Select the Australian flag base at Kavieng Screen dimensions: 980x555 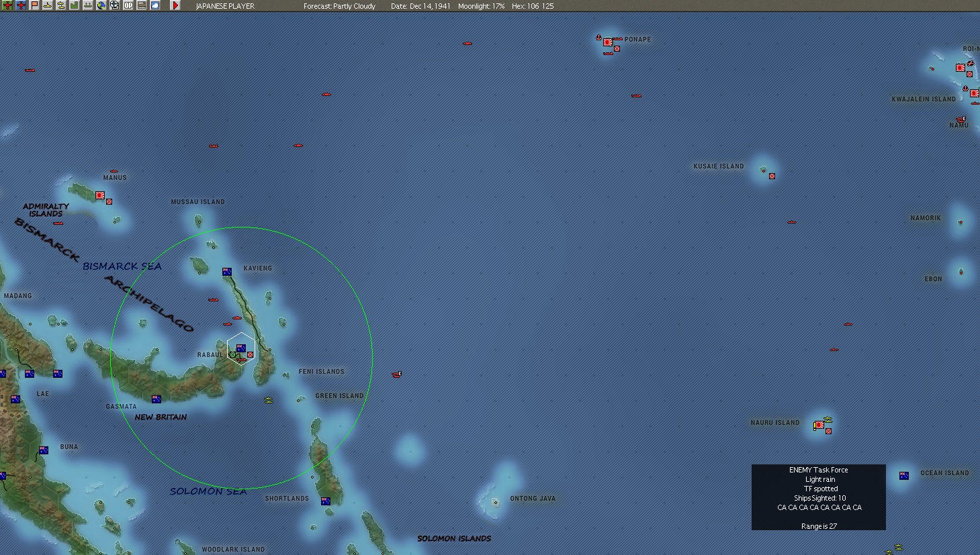[227, 272]
